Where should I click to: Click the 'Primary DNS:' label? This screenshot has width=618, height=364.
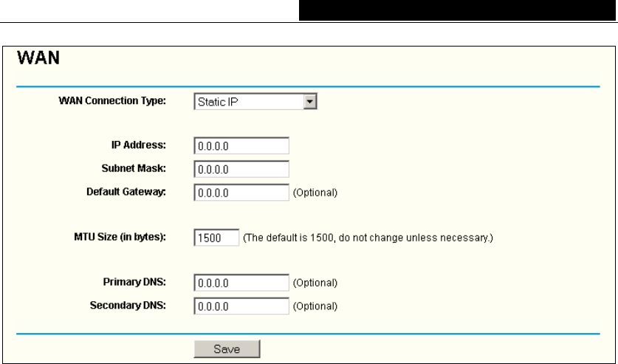click(135, 282)
